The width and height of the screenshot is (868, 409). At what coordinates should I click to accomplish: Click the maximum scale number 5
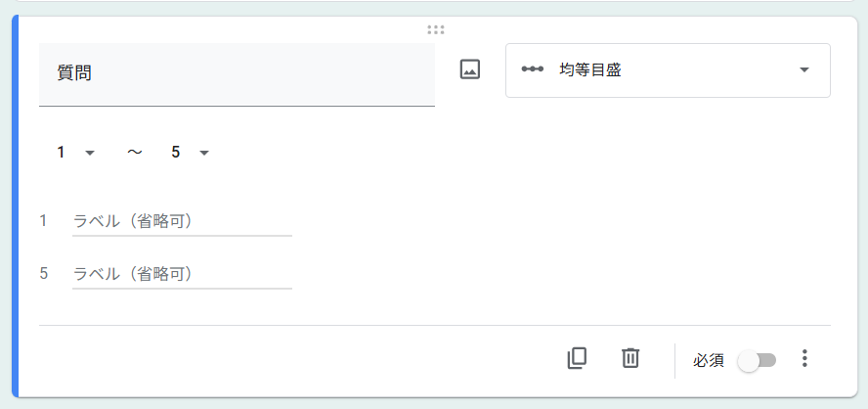pyautogui.click(x=176, y=153)
